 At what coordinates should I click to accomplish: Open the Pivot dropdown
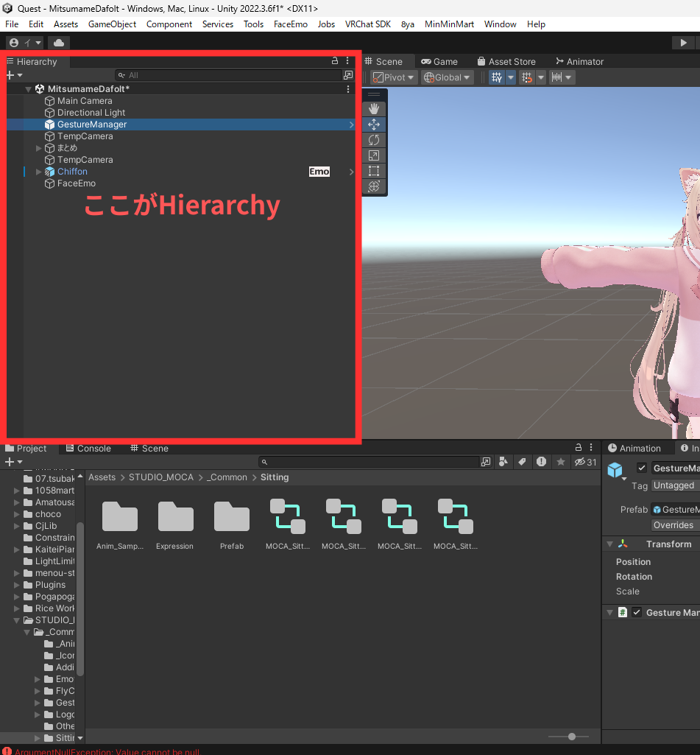pos(394,77)
